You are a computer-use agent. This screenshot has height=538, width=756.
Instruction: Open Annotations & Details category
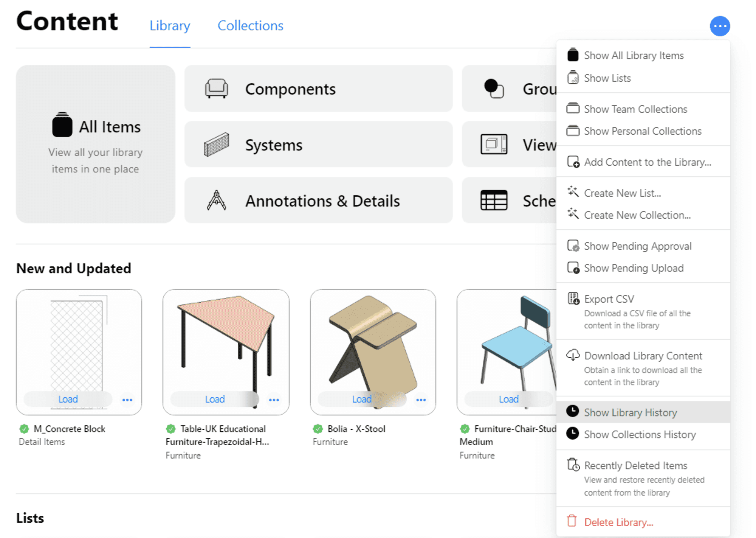click(318, 201)
